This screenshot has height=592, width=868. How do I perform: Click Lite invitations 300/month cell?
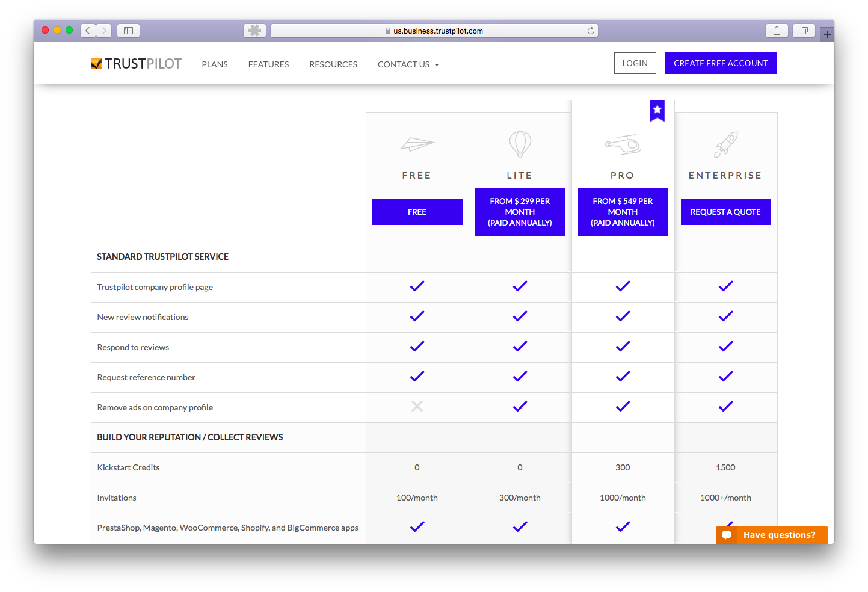coord(520,498)
